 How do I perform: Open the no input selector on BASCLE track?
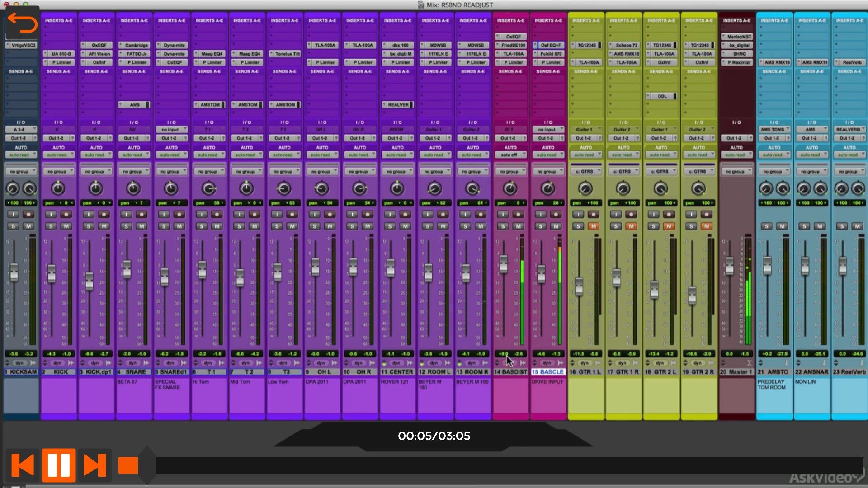(x=548, y=130)
